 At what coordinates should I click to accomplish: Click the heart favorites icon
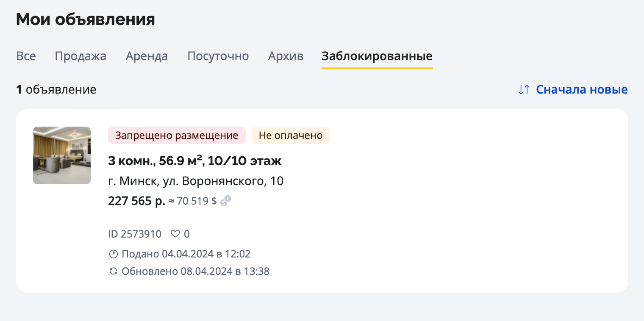pyautogui.click(x=175, y=234)
